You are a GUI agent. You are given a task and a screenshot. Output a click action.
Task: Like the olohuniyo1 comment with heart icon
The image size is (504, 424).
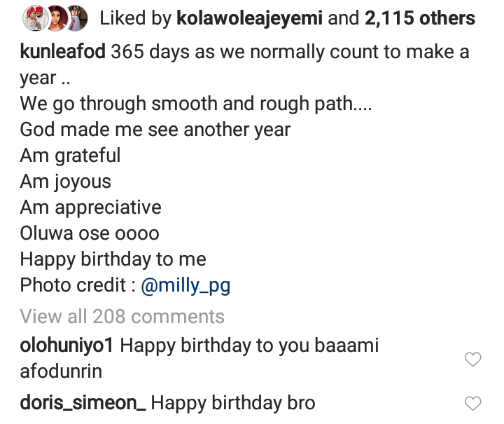point(474,360)
